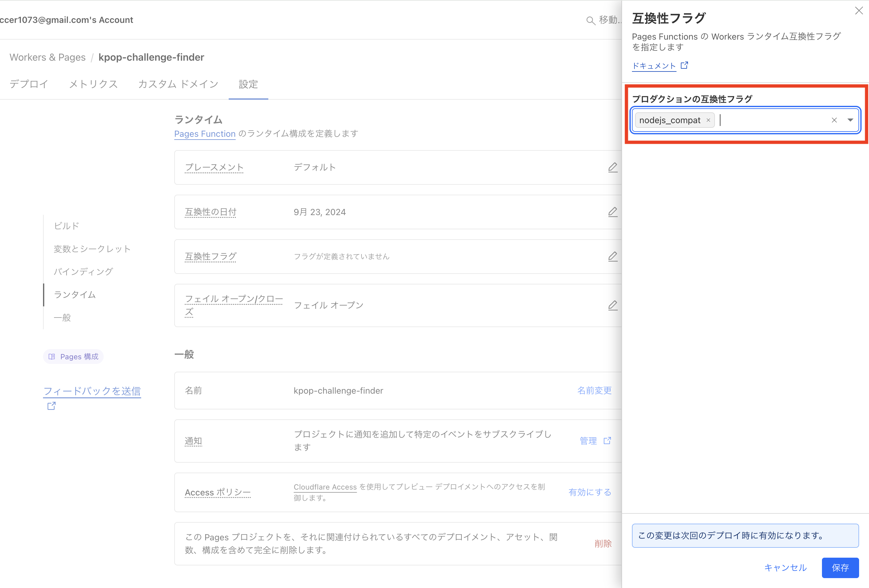Cancel the flag changes via キャンセル

click(785, 568)
